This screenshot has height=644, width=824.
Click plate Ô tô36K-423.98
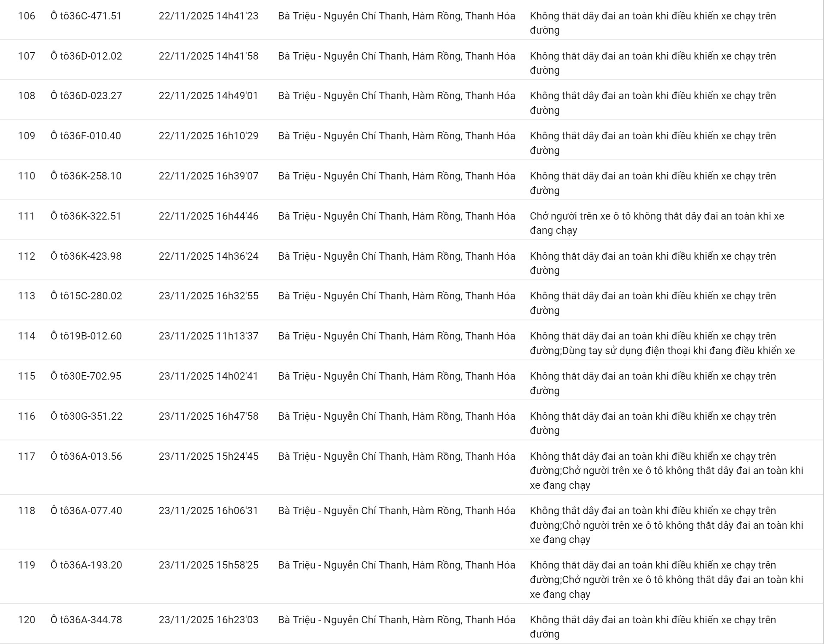click(x=86, y=257)
